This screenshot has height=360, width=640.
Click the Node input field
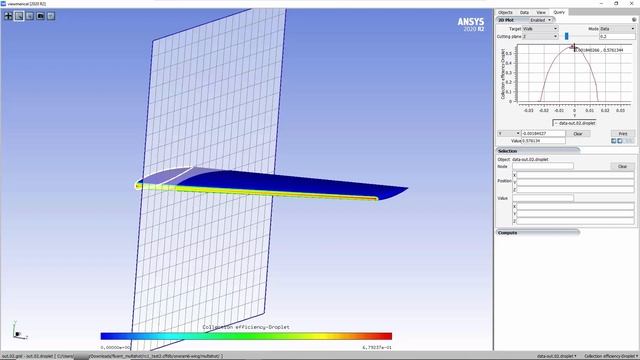[x=543, y=166]
